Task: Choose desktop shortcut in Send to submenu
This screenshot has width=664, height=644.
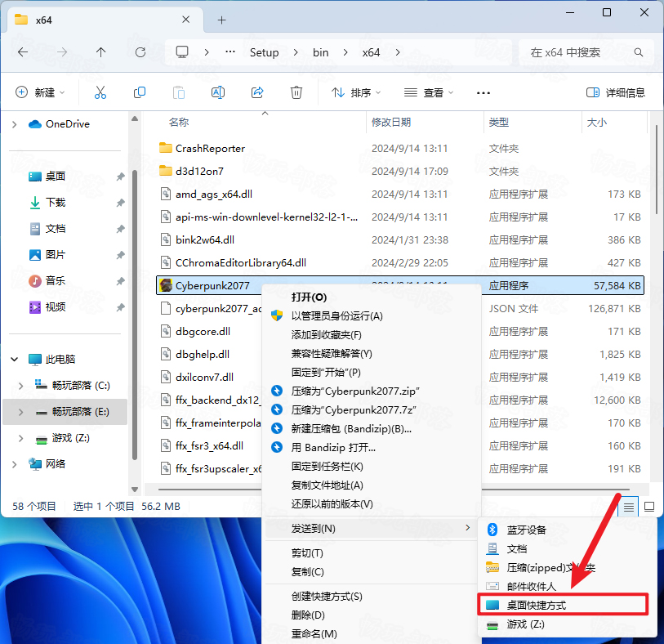Action: pos(563,605)
